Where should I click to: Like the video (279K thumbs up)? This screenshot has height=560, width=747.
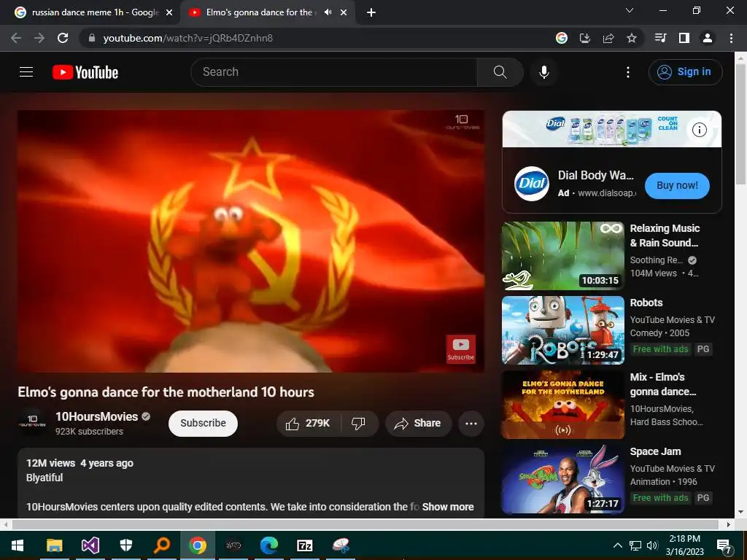[308, 424]
